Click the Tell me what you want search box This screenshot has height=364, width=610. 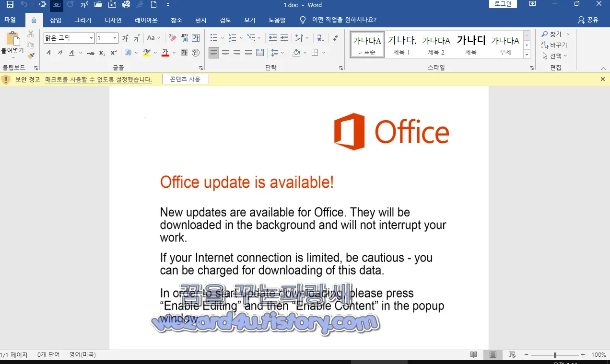344,20
